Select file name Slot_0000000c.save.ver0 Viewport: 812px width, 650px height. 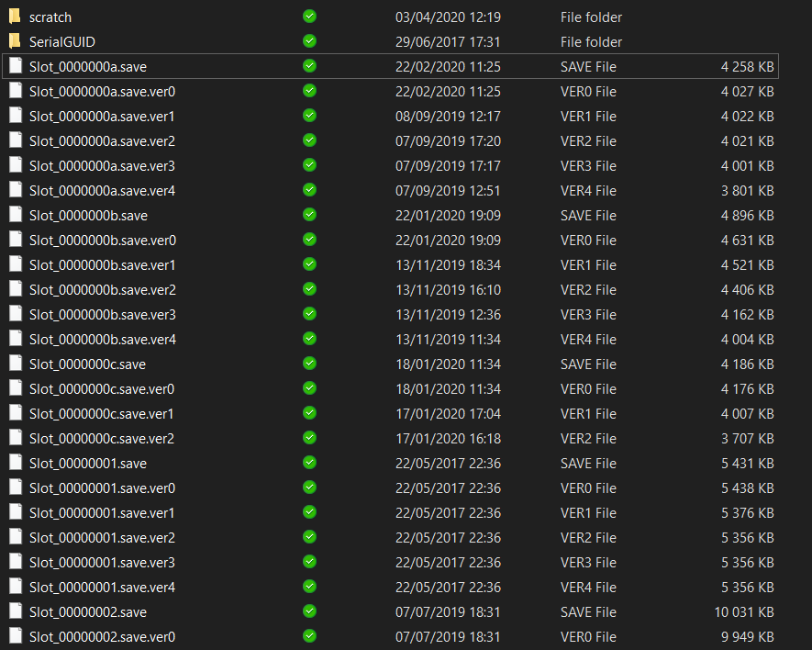(102, 389)
